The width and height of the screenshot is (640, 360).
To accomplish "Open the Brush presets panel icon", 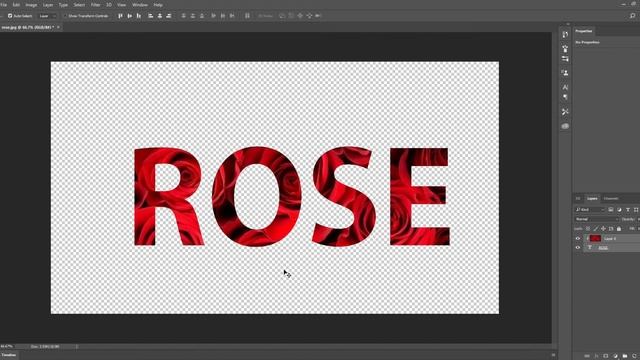I will [565, 49].
